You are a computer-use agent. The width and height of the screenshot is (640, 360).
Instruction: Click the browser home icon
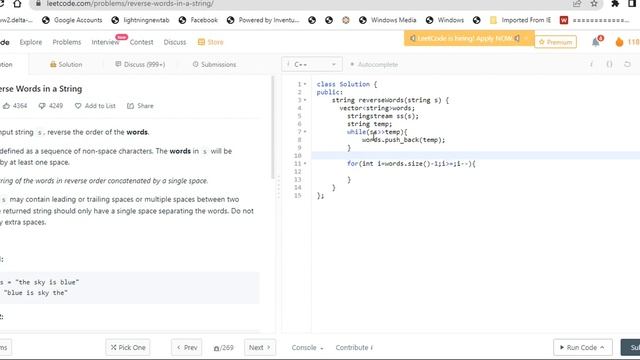tap(17, 4)
